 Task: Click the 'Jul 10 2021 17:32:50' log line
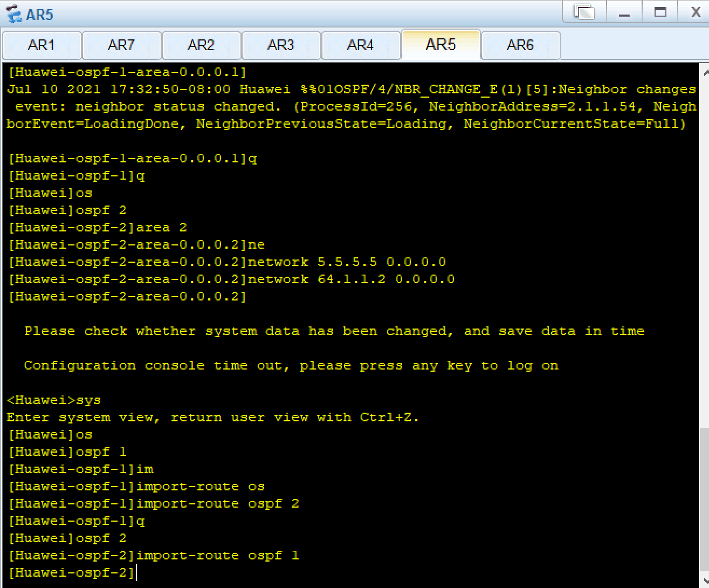pyautogui.click(x=352, y=89)
